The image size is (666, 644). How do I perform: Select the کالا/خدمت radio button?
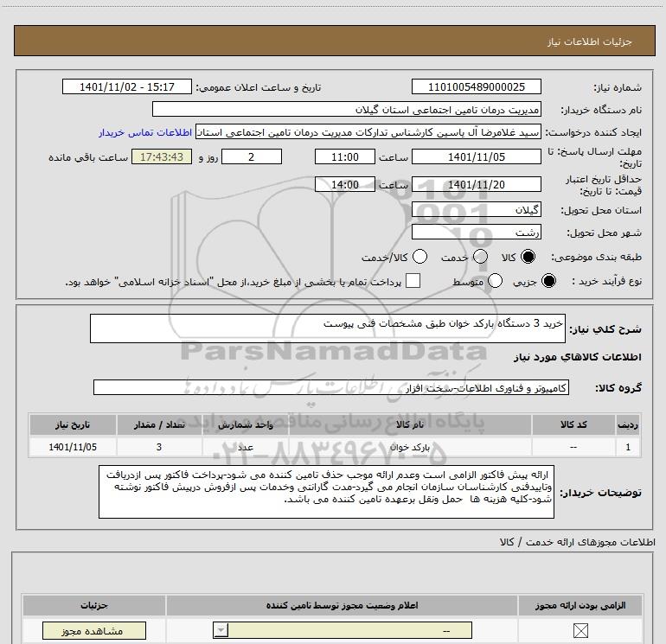point(419,257)
